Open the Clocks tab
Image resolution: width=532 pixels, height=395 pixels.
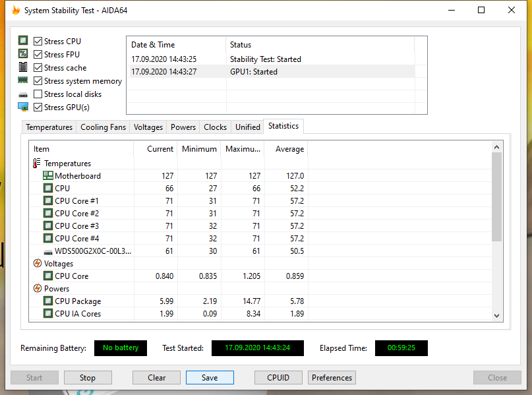tap(215, 127)
